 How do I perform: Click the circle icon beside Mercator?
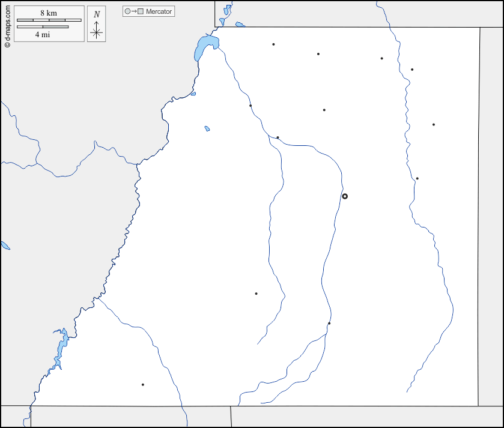[x=127, y=12]
